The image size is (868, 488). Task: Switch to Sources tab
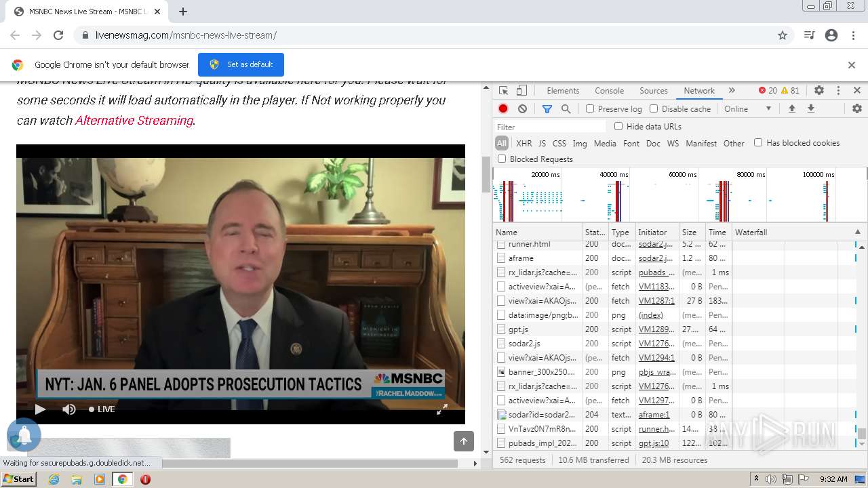pyautogui.click(x=654, y=91)
